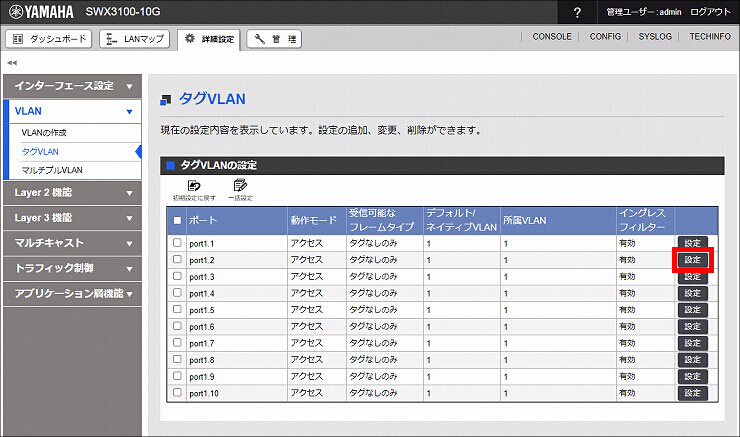Open the マルチプルVLAN submenu item
Image resolution: width=740 pixels, height=437 pixels.
[52, 170]
